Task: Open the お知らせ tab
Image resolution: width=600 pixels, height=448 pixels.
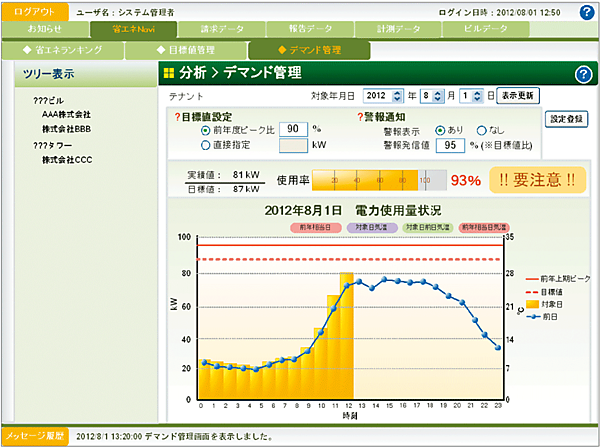Action: (45, 29)
